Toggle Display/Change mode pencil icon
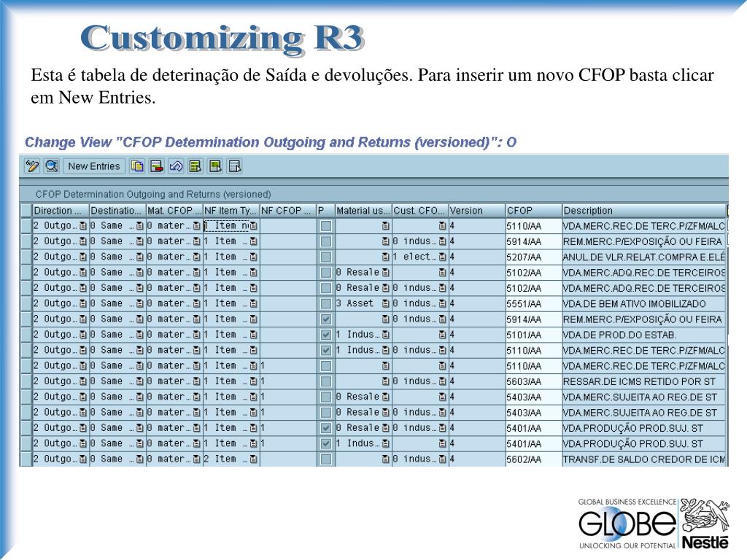747x560 pixels. [32, 166]
